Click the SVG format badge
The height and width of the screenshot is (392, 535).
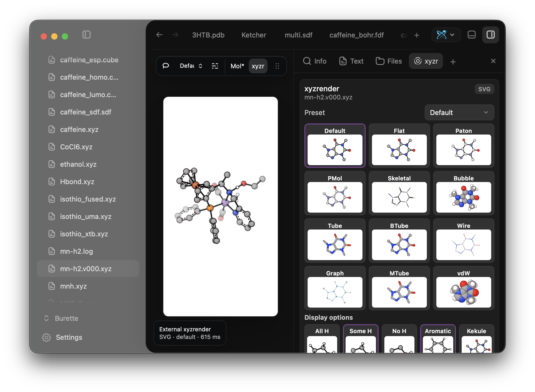tap(484, 89)
